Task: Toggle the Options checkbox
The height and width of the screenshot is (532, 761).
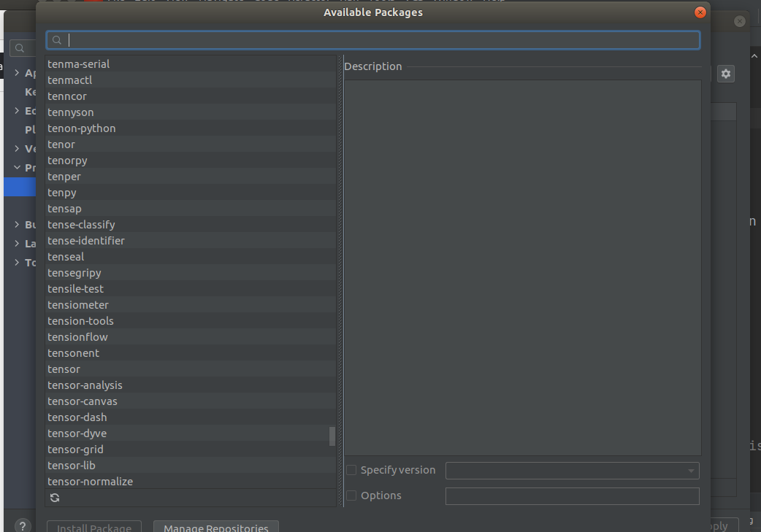Action: 351,496
